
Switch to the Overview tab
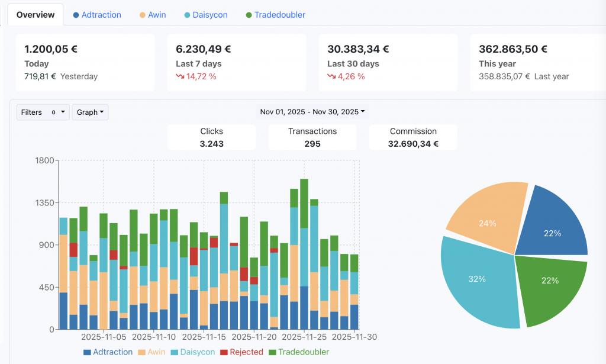[36, 15]
